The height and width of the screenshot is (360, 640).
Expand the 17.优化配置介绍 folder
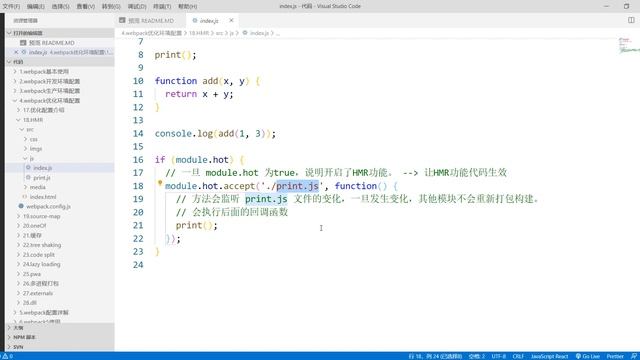[x=60, y=110]
